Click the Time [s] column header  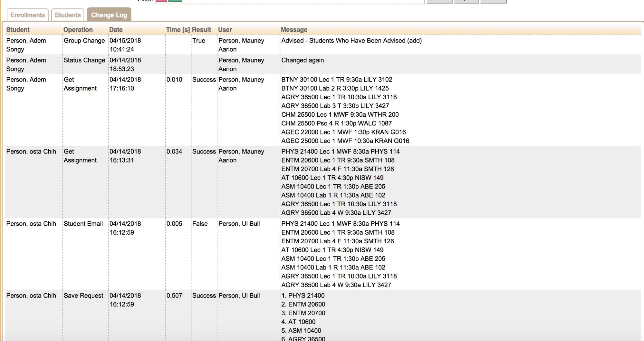coord(178,30)
